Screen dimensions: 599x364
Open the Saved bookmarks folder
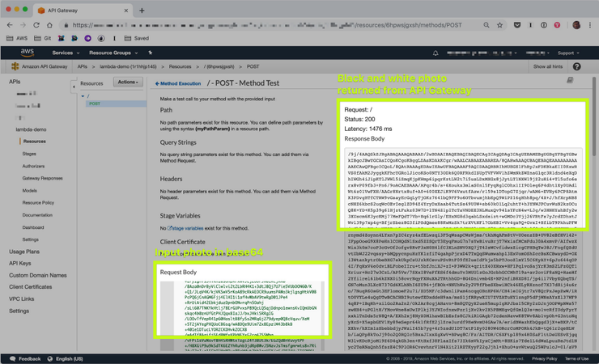pos(137,38)
